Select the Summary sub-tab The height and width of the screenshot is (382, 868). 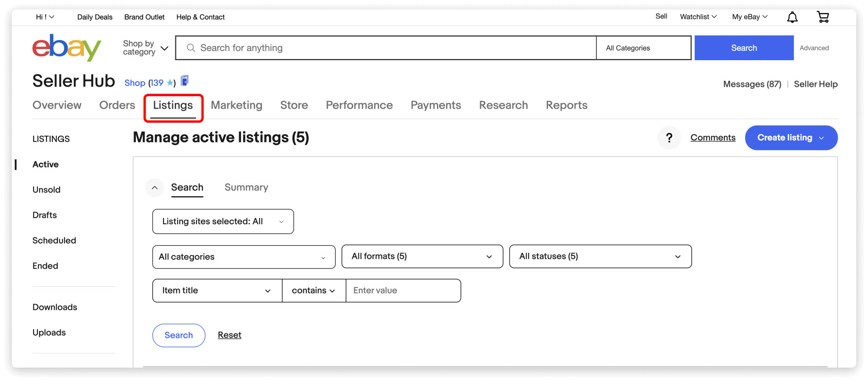(x=246, y=187)
